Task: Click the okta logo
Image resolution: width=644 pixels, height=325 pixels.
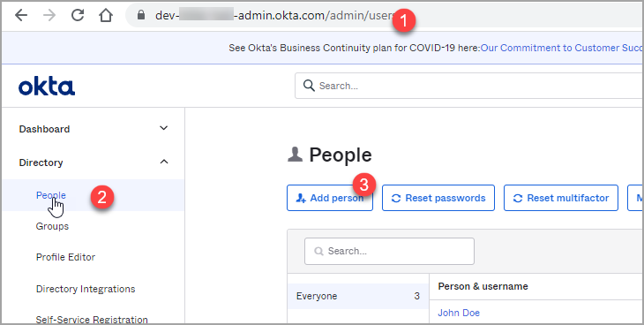Action: (47, 87)
